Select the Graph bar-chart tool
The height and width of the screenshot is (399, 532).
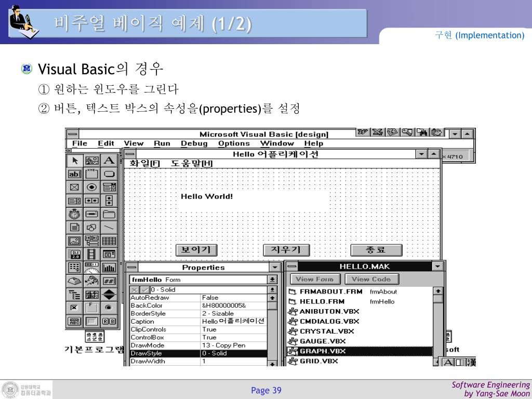click(x=109, y=268)
